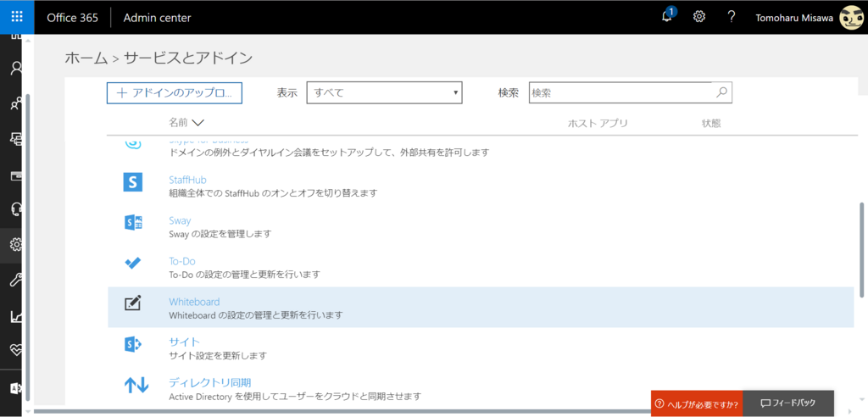Image resolution: width=868 pixels, height=417 pixels.
Task: Open the help question mark
Action: click(x=732, y=17)
